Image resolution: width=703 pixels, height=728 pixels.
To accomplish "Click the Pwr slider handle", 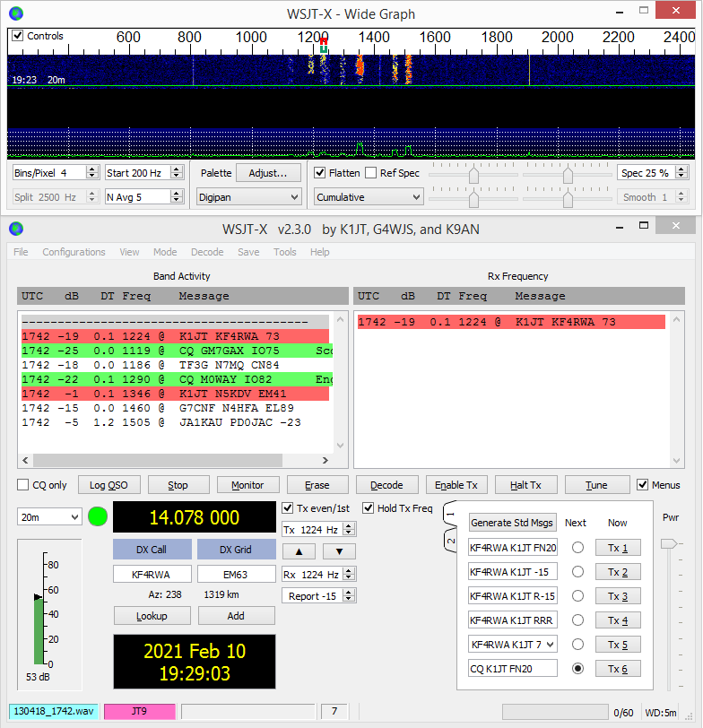I will (x=669, y=543).
